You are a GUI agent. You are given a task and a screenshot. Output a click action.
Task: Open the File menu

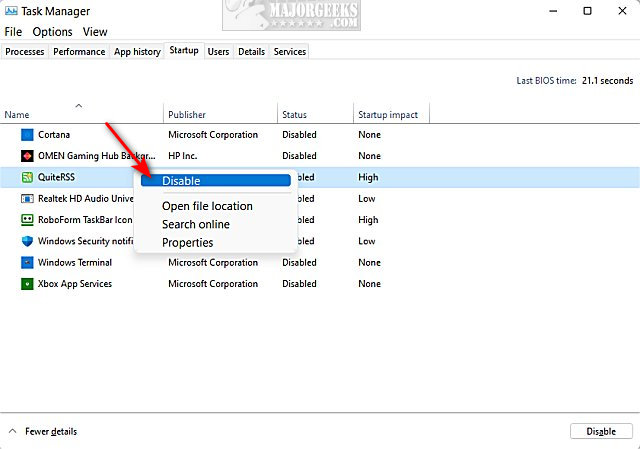[x=13, y=32]
